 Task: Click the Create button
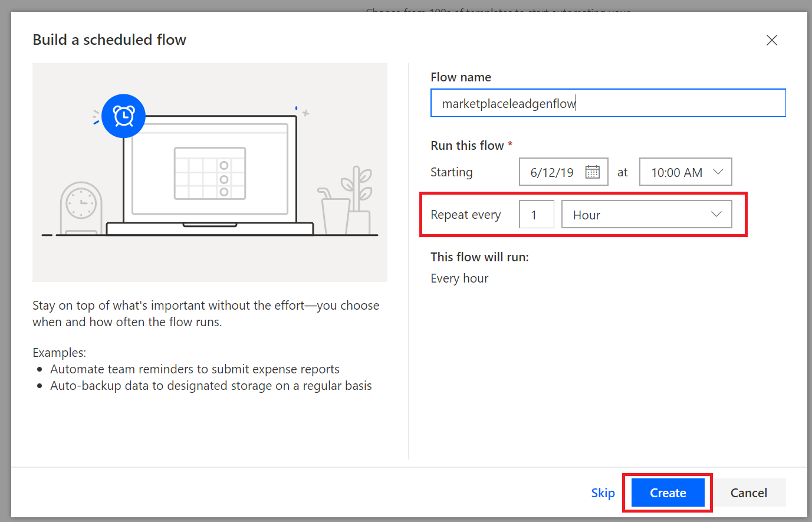click(x=667, y=493)
